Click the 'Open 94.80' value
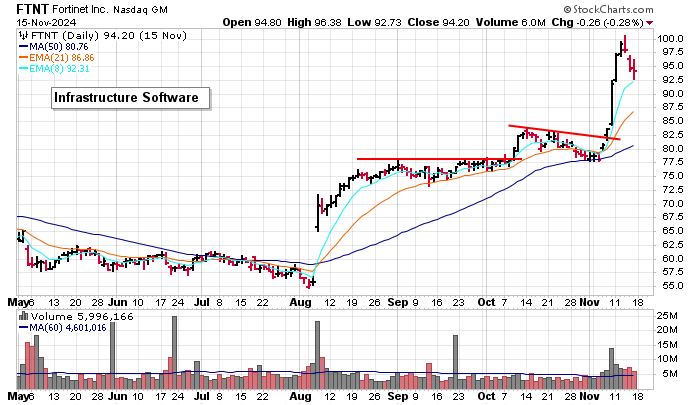Screen dimensions: 700x405 [x=252, y=22]
